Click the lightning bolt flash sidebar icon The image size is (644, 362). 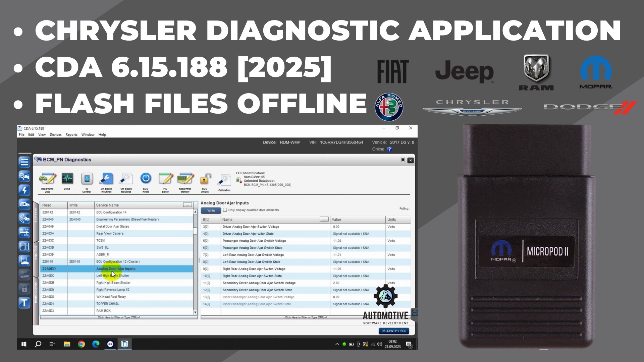point(24,190)
